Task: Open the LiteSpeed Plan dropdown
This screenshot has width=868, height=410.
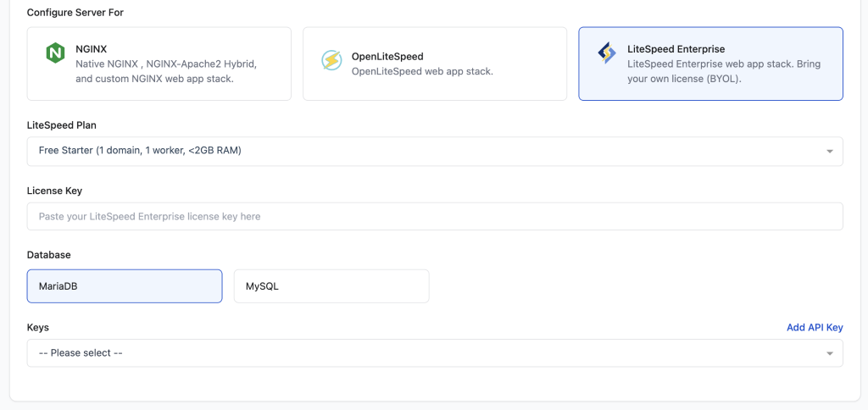Action: click(x=435, y=151)
